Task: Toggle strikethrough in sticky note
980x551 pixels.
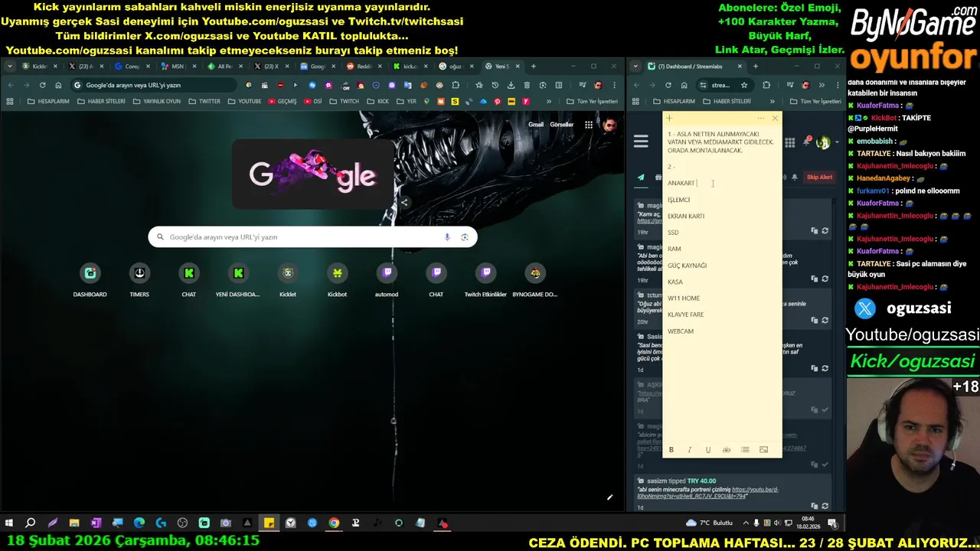Action: pos(727,450)
